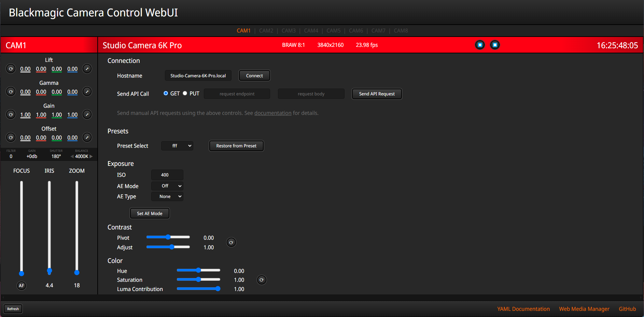The height and width of the screenshot is (317, 644).
Task: Click the filter value 0
Action: pyautogui.click(x=11, y=156)
